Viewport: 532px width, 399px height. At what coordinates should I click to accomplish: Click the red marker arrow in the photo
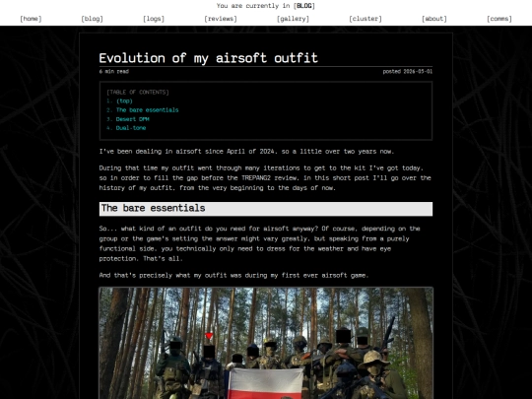(x=209, y=336)
